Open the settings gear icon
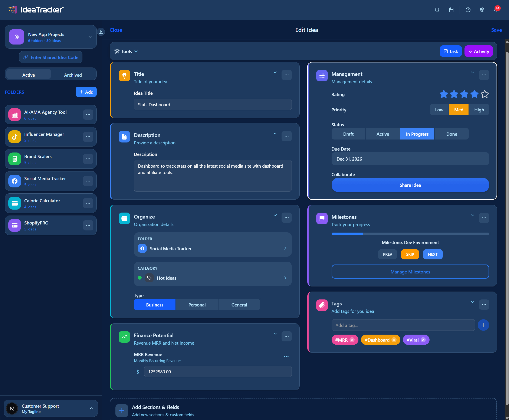This screenshot has width=509, height=420. (482, 10)
